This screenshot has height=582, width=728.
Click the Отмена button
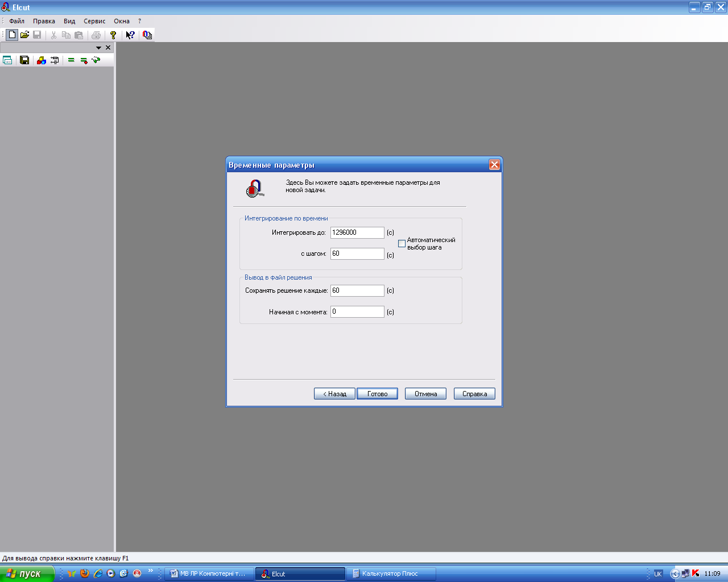click(425, 394)
